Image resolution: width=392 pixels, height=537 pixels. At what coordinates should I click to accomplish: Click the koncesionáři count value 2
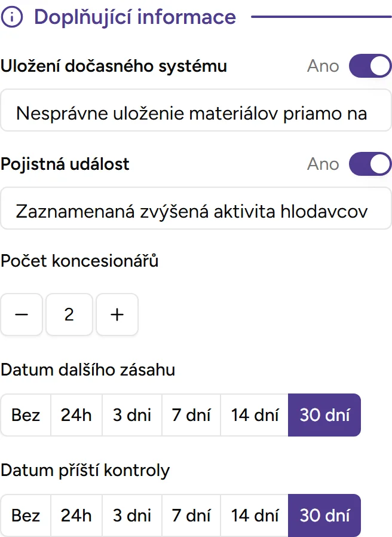point(69,315)
